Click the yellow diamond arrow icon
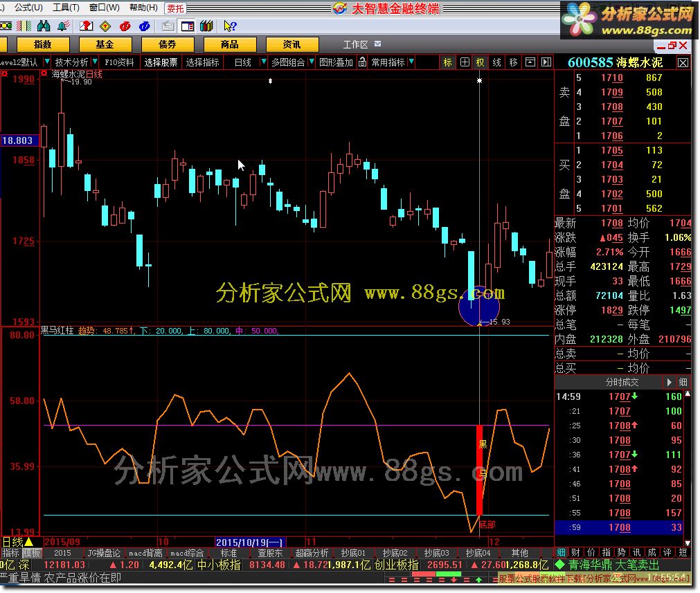700x593 pixels. click(105, 26)
